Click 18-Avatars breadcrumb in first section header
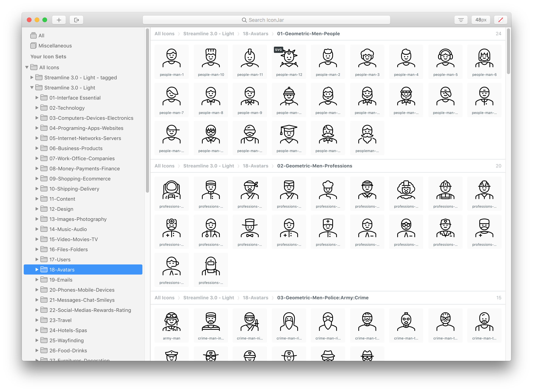Screen dimensions: 533x392 click(255, 34)
